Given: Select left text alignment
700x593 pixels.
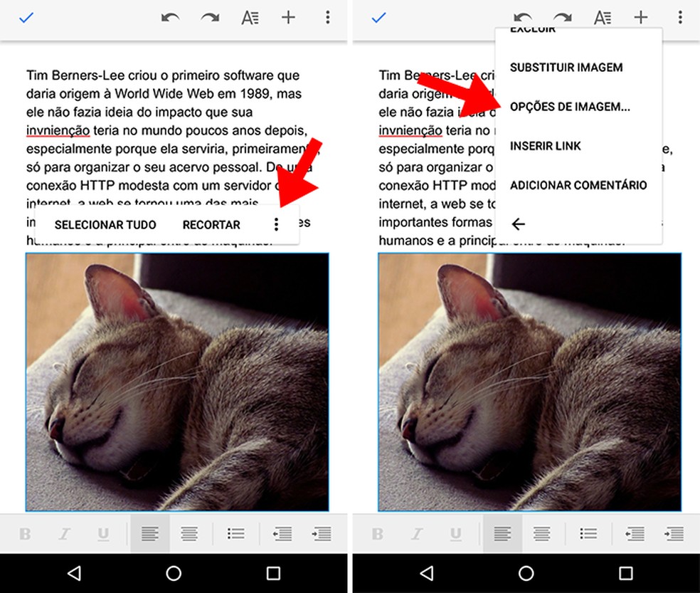Looking at the screenshot, I should 150,533.
